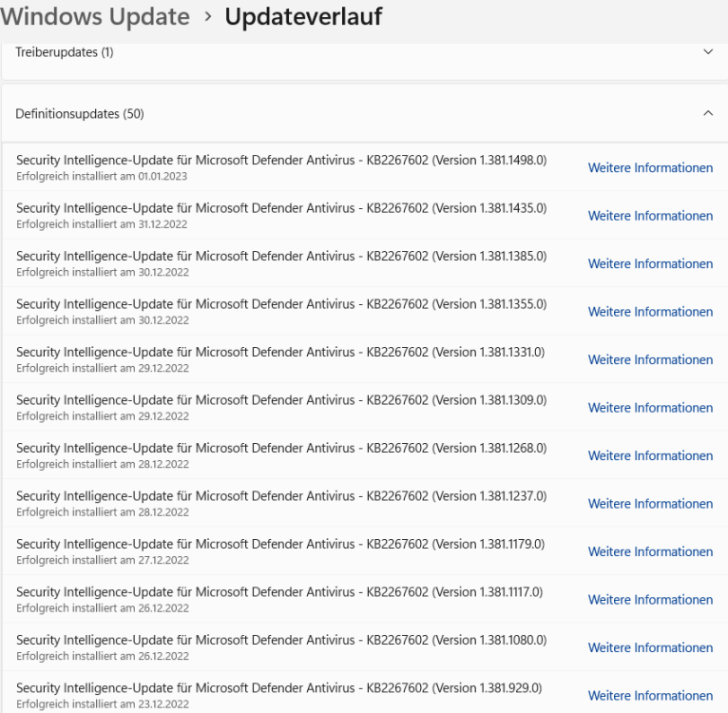Image resolution: width=728 pixels, height=713 pixels.
Task: Go back to Windows Update breadcrumb
Action: tap(95, 17)
